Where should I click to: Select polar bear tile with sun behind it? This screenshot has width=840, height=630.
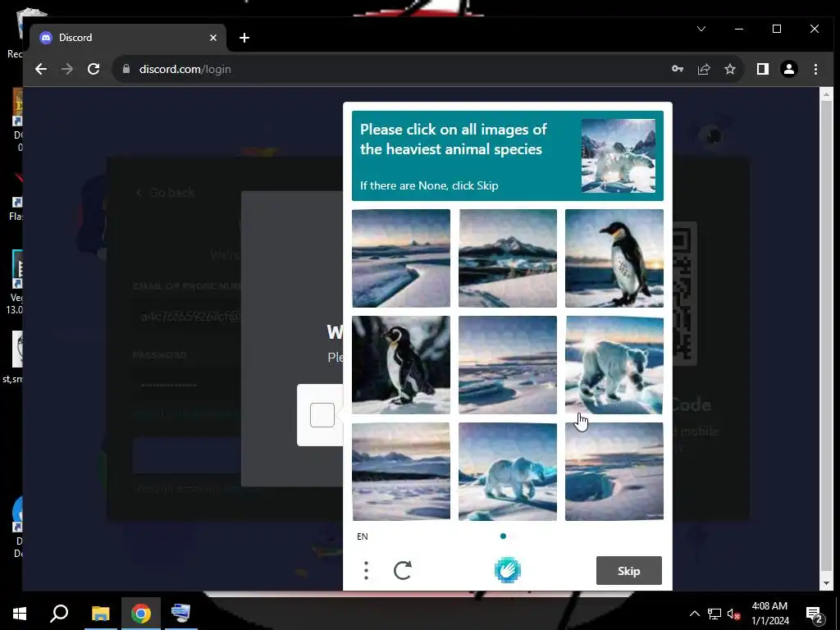[614, 365]
